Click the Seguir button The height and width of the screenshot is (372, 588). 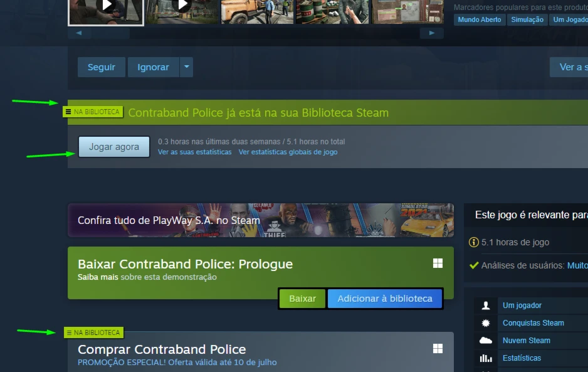tap(102, 67)
